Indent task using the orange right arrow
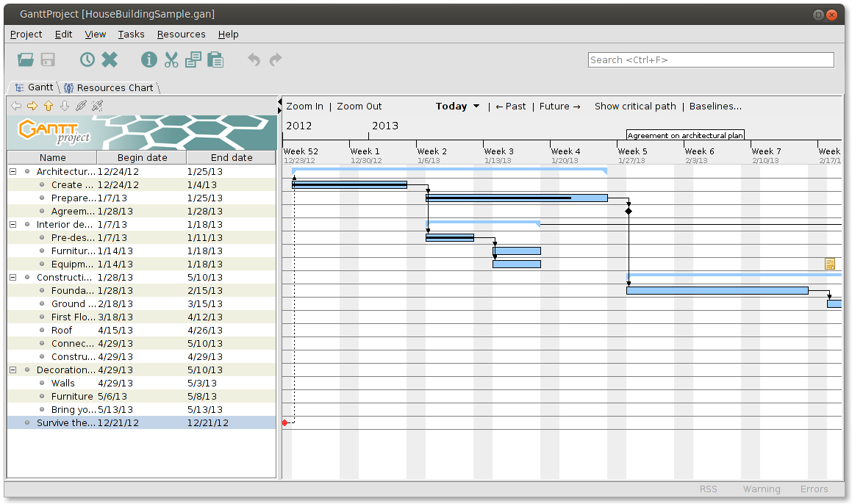The width and height of the screenshot is (852, 504). (x=31, y=105)
